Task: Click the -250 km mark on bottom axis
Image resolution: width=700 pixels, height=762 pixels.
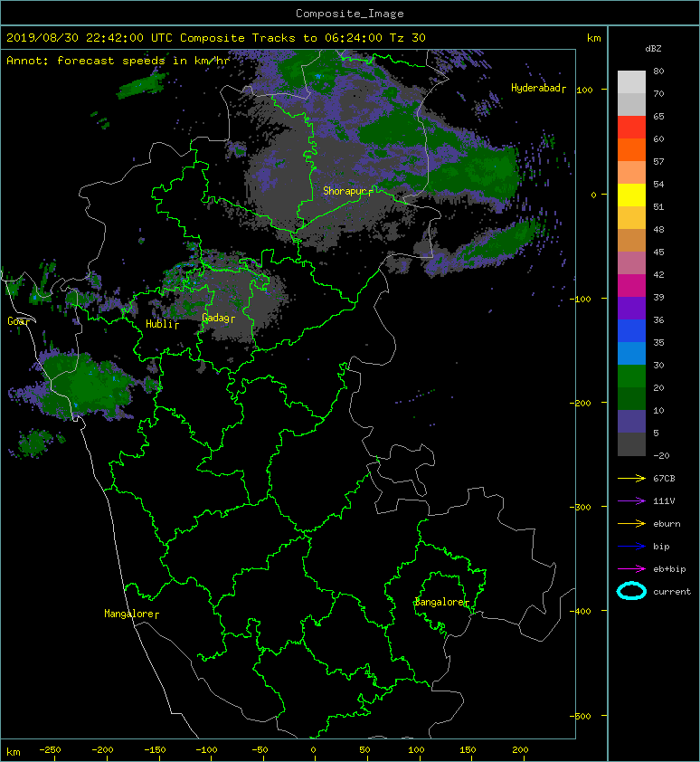Action: pos(50,750)
